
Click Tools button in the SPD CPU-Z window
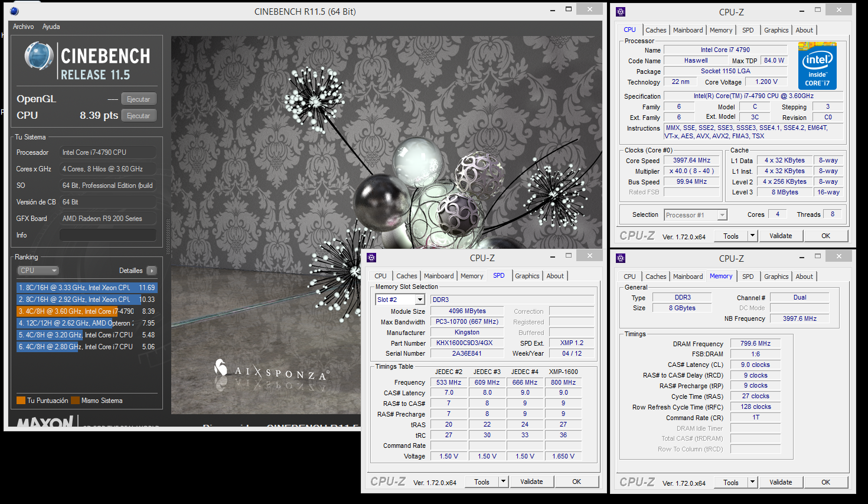click(x=482, y=482)
